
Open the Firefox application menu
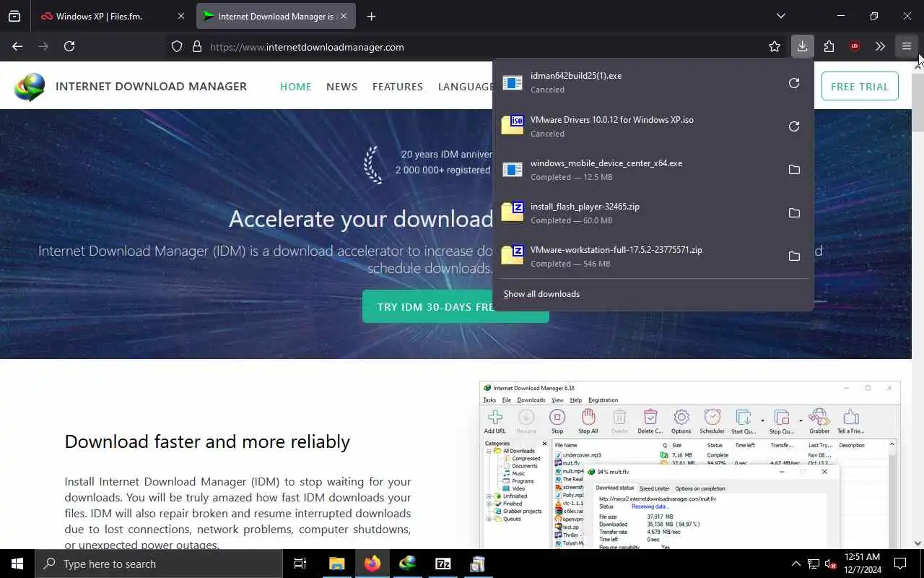[x=907, y=46]
